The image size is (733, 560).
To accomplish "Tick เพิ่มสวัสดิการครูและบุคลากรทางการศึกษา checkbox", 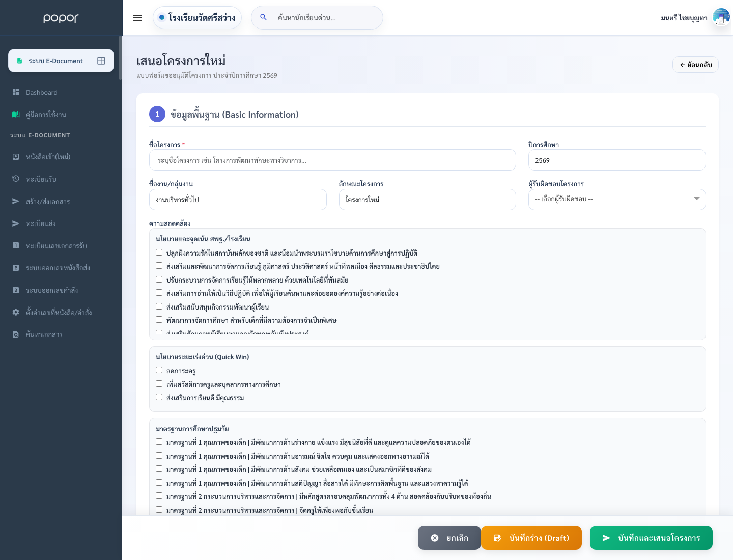I will (x=159, y=384).
